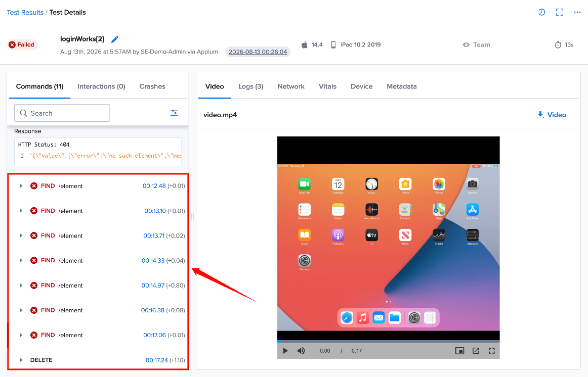Image resolution: width=588 pixels, height=377 pixels.
Task: Toggle fullscreen view icon in header
Action: coord(560,12)
